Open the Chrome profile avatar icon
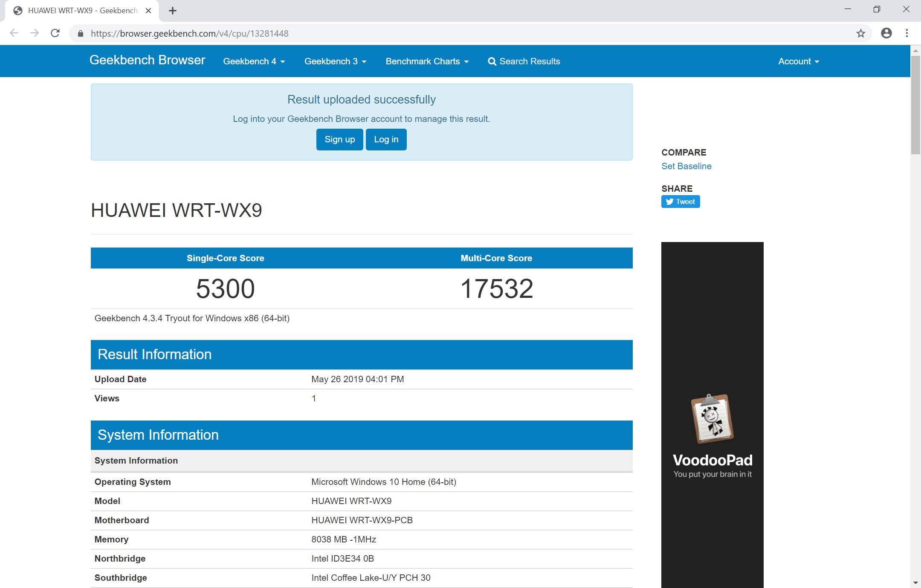The height and width of the screenshot is (588, 921). [x=886, y=33]
